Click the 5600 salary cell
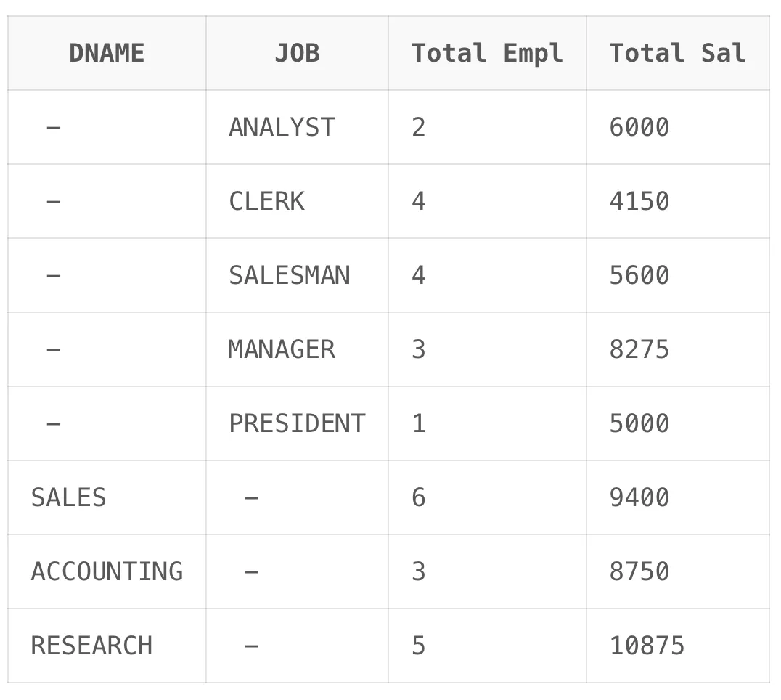Viewport: 781px width, 700px height. tap(639, 276)
